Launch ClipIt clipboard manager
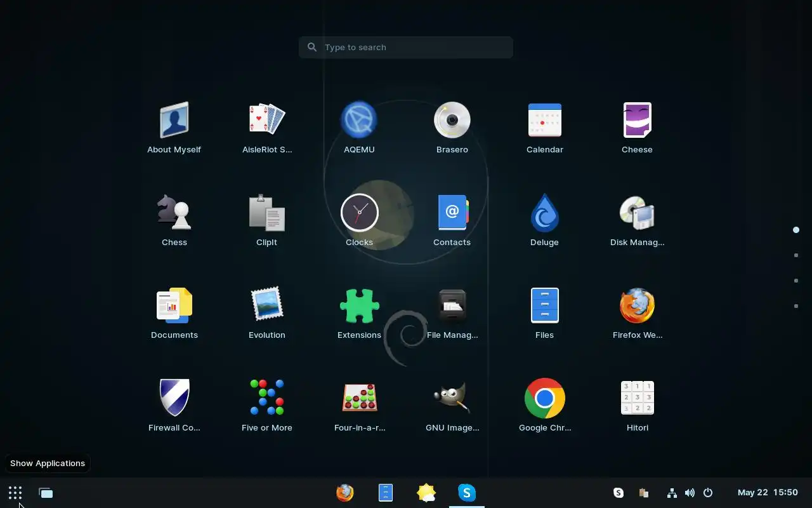The width and height of the screenshot is (812, 508). point(266,220)
